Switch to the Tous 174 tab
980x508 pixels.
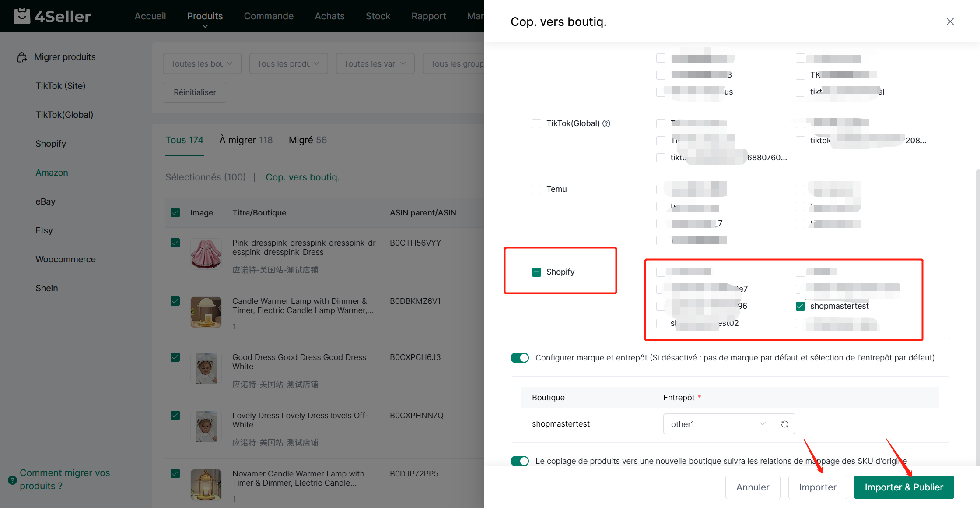(184, 140)
